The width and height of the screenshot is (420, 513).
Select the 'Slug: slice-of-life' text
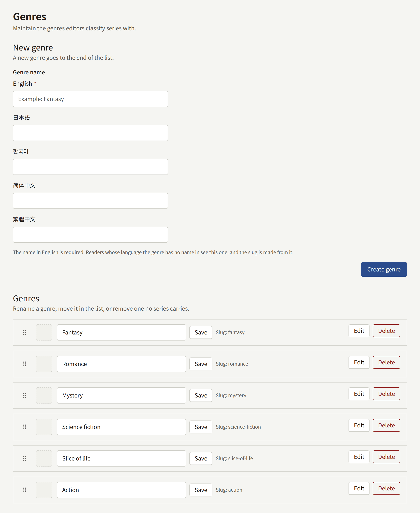(x=234, y=458)
